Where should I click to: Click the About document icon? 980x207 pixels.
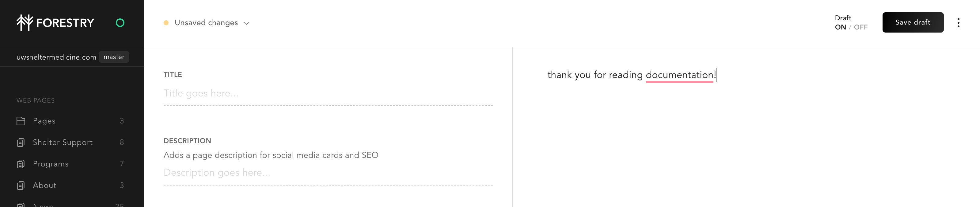pyautogui.click(x=21, y=185)
